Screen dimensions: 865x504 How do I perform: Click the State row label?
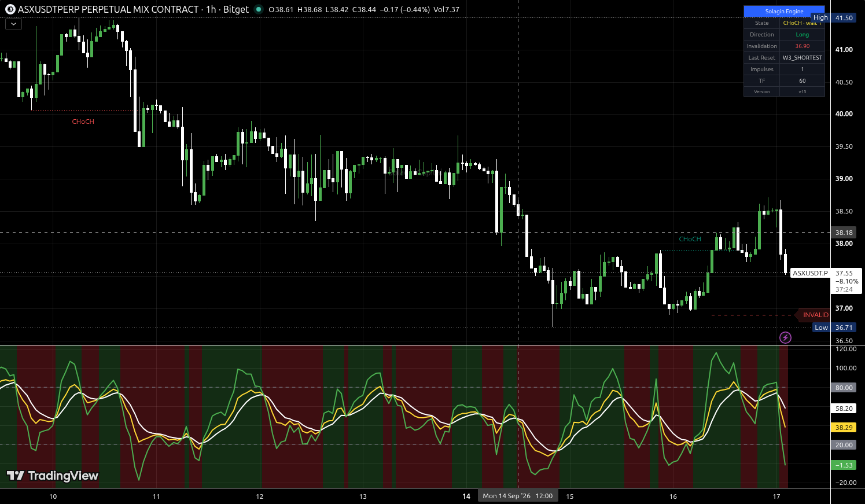coord(762,23)
